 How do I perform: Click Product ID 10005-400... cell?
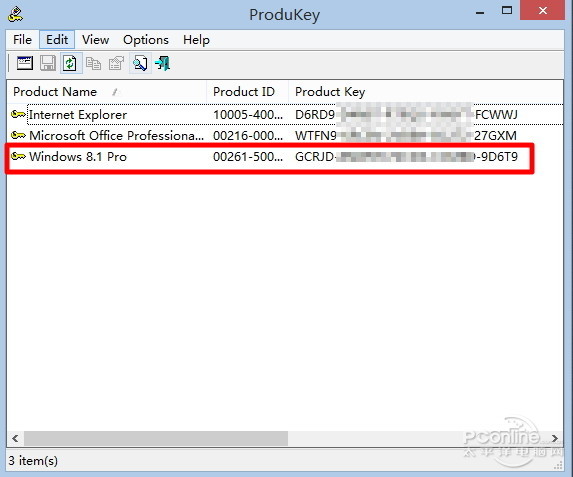pos(248,115)
